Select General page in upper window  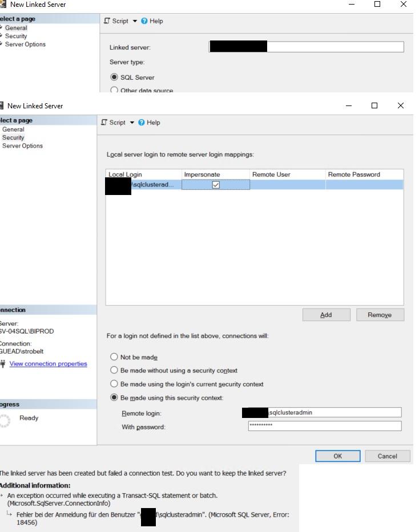[x=16, y=28]
